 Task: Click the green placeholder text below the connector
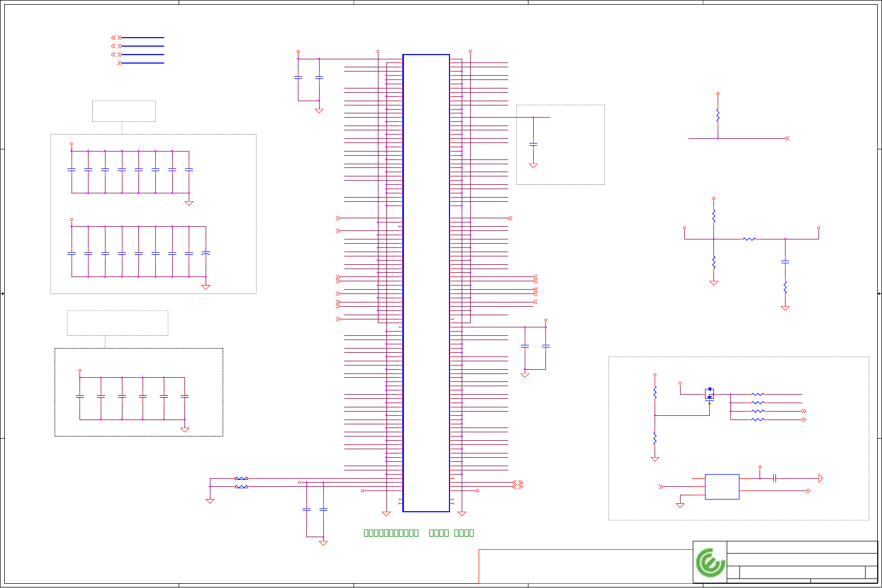419,533
